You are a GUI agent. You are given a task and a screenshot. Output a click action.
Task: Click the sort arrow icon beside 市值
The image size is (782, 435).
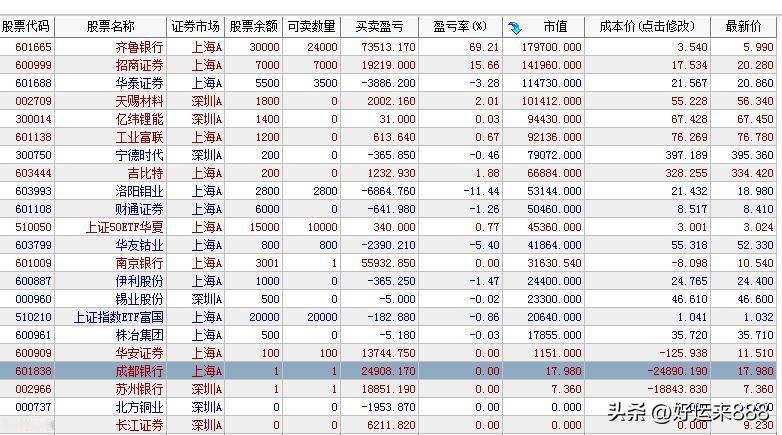(515, 28)
